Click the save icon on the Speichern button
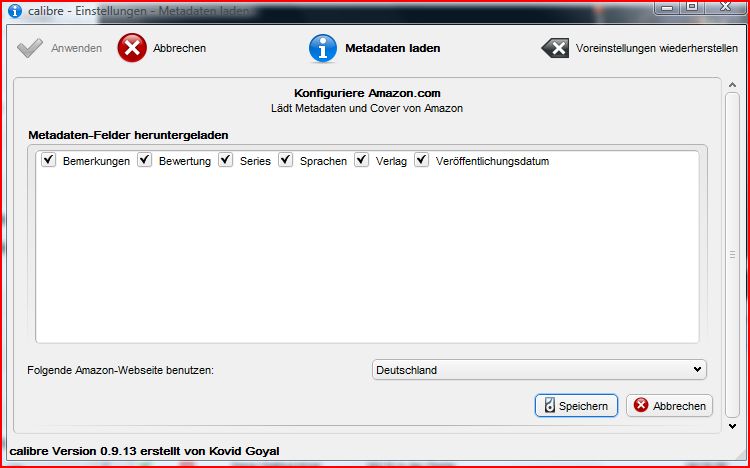This screenshot has width=750, height=468. [x=550, y=405]
